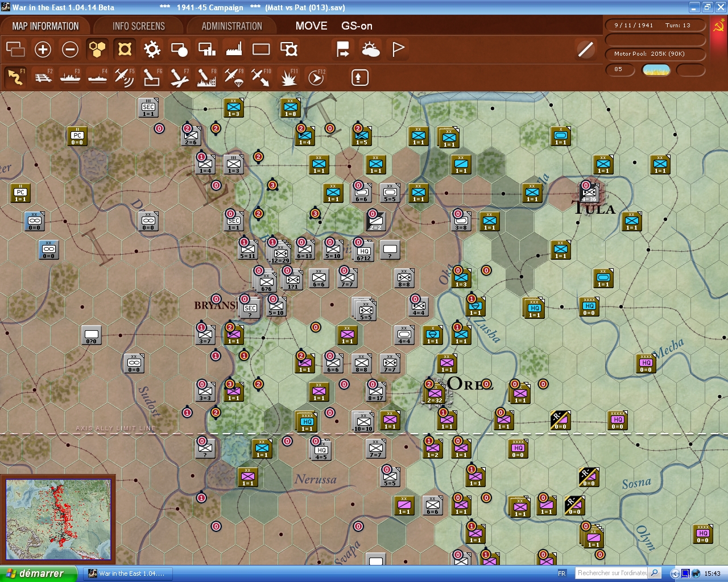Select the F3 naval transport icon
The height and width of the screenshot is (582, 728).
(70, 77)
